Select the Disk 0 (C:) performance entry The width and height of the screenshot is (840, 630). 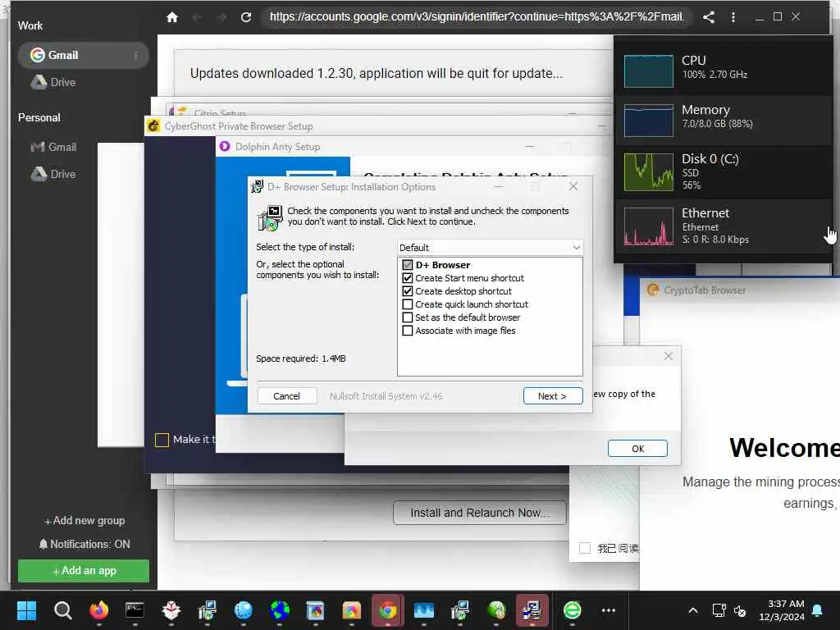[x=724, y=172]
